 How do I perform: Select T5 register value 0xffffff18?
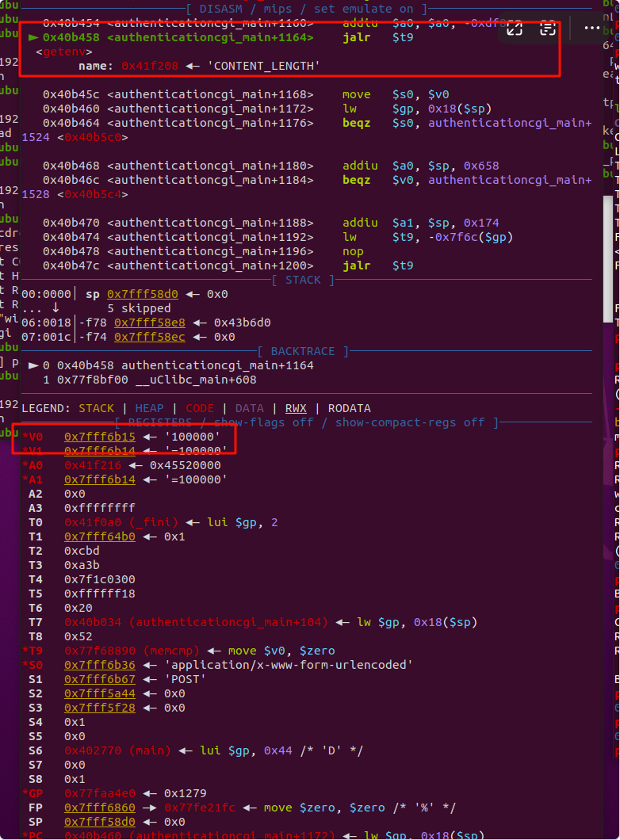pos(100,594)
